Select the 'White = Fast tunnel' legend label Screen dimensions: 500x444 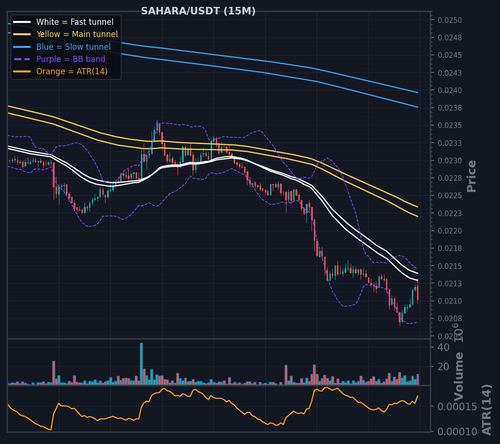point(75,22)
